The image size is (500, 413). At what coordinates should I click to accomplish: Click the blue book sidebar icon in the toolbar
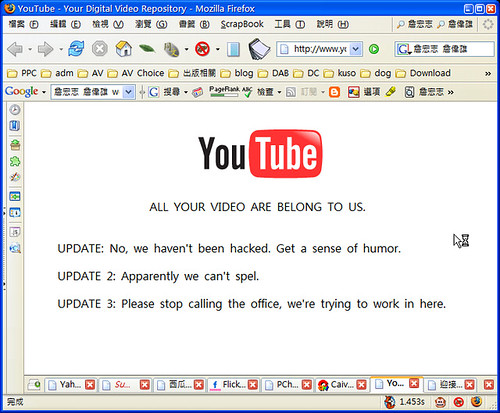[233, 49]
